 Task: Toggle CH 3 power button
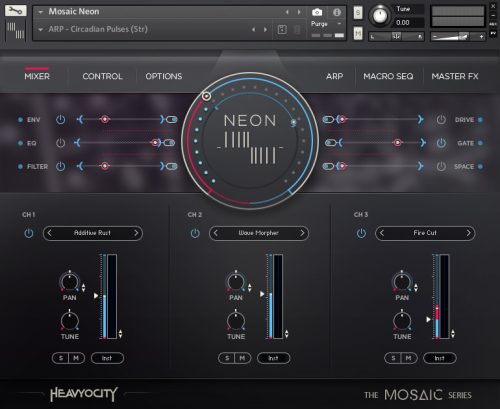tap(361, 233)
